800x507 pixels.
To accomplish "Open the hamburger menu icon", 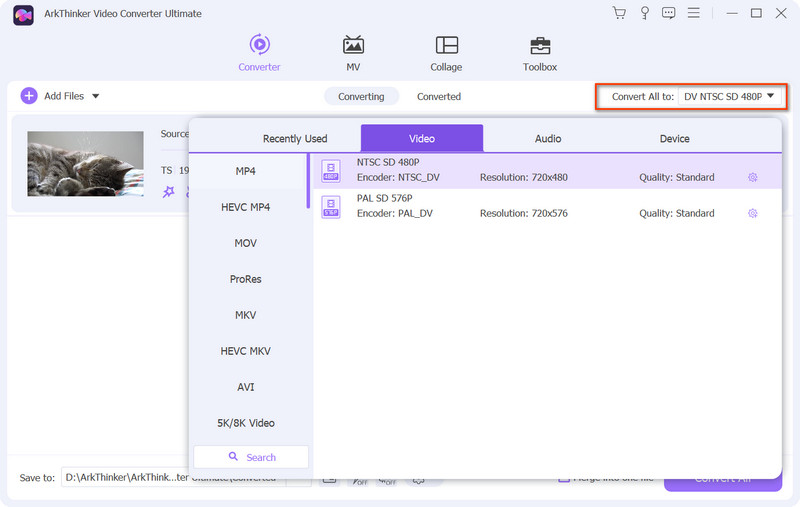I will click(x=693, y=13).
